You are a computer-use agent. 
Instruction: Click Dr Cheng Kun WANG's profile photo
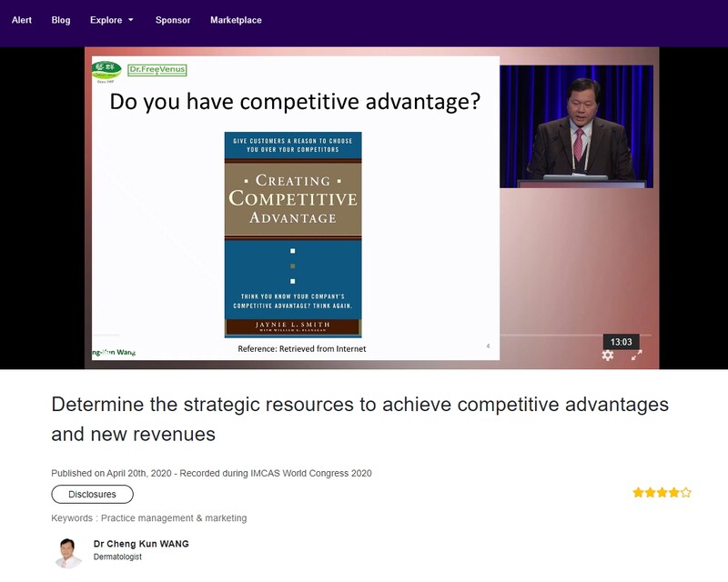click(x=68, y=553)
